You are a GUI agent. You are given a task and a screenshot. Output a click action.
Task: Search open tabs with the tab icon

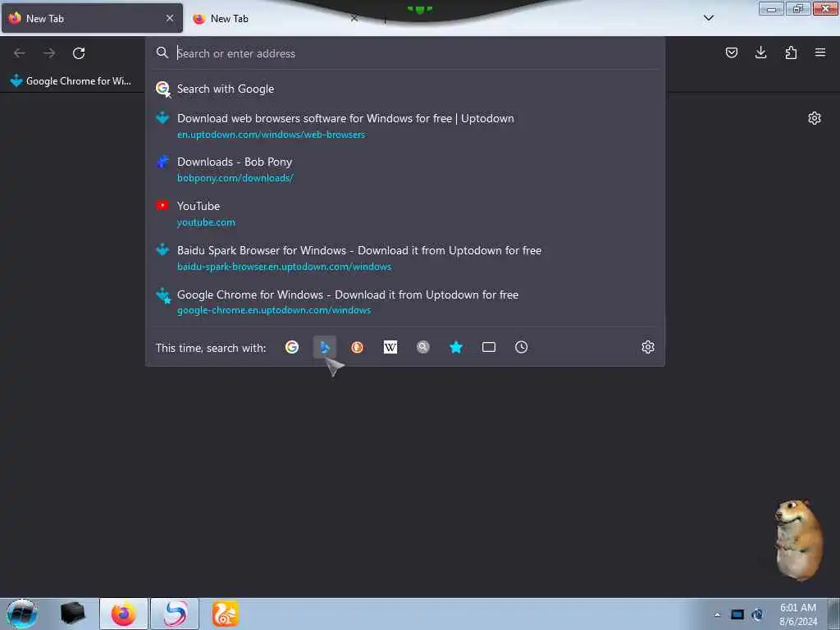489,347
